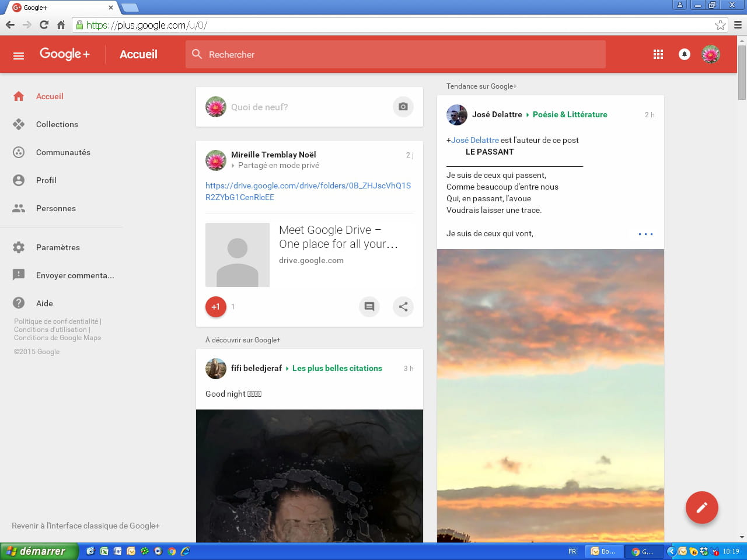Open Meet Google Drive link preview title

pos(338,237)
